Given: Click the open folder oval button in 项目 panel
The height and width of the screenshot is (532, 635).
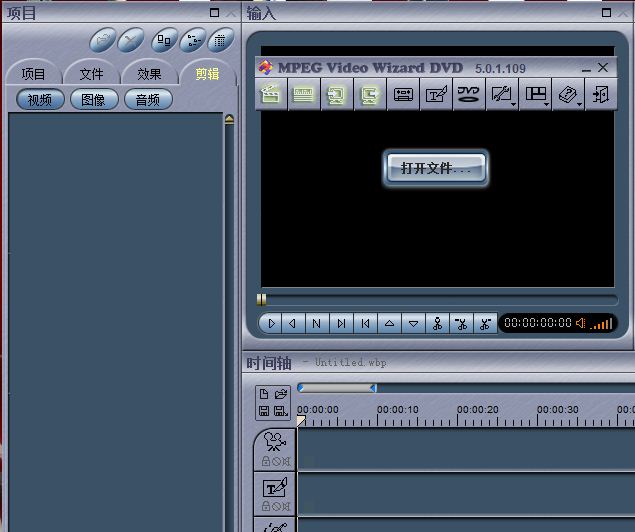Looking at the screenshot, I should [102, 40].
